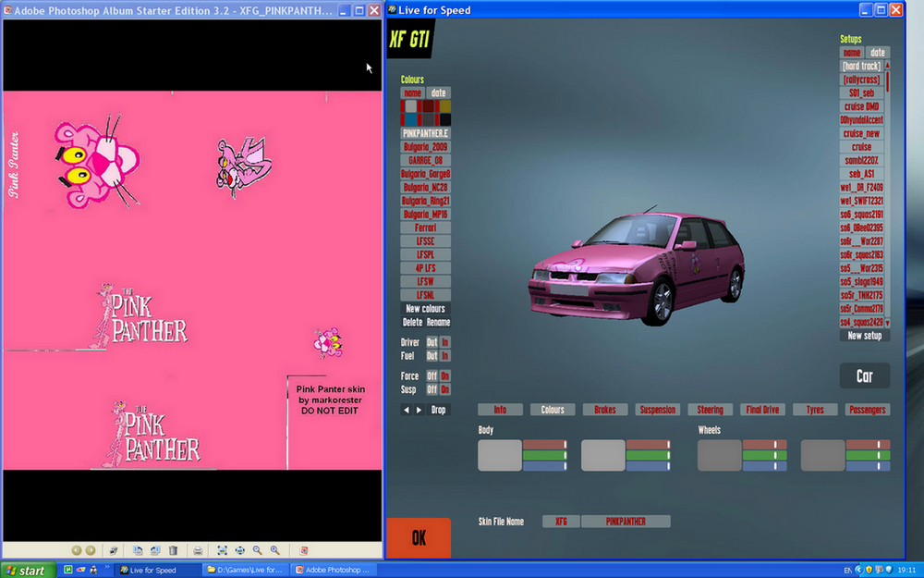
Task: Click the eBay quick launch icon
Action: click(80, 570)
